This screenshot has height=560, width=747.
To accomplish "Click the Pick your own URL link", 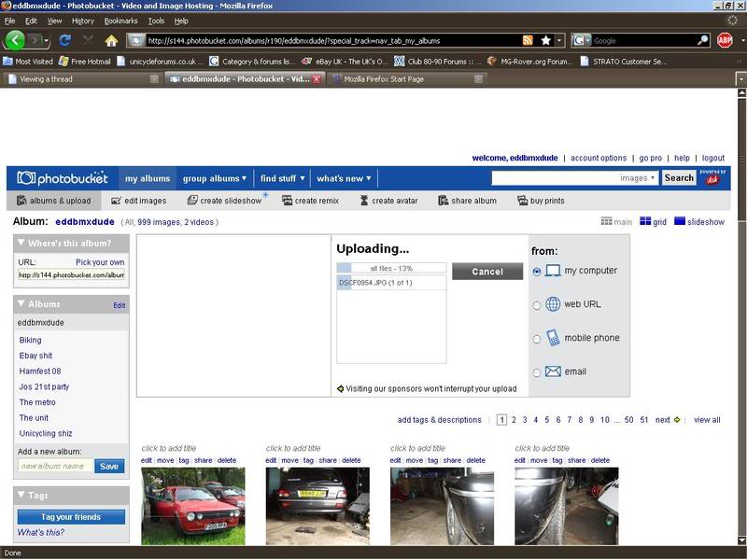I will tap(100, 262).
